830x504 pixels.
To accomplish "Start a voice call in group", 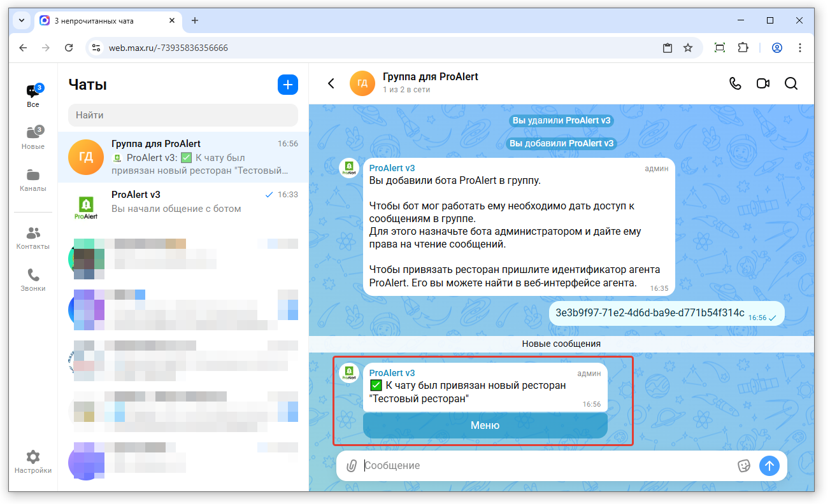I will click(735, 83).
